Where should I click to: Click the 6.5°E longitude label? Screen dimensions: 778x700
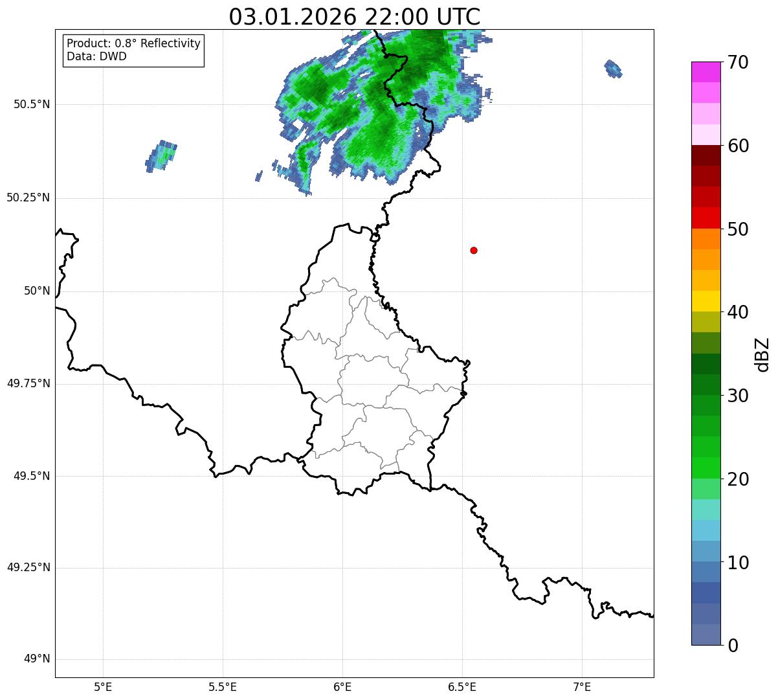click(x=462, y=686)
